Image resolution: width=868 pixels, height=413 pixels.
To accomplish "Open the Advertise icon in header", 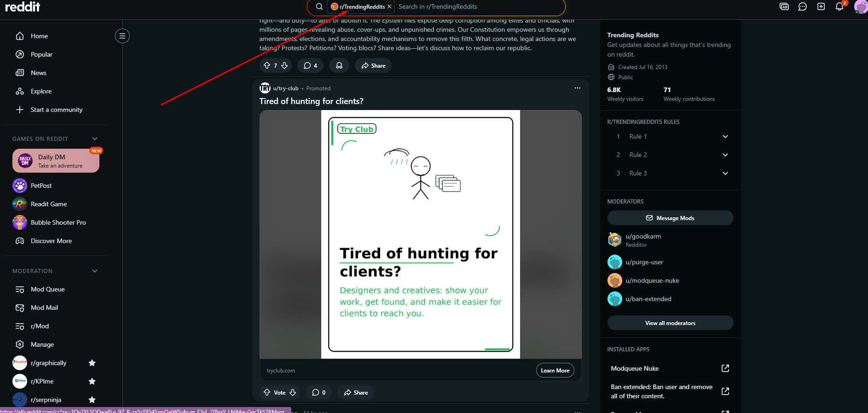I will pyautogui.click(x=784, y=6).
